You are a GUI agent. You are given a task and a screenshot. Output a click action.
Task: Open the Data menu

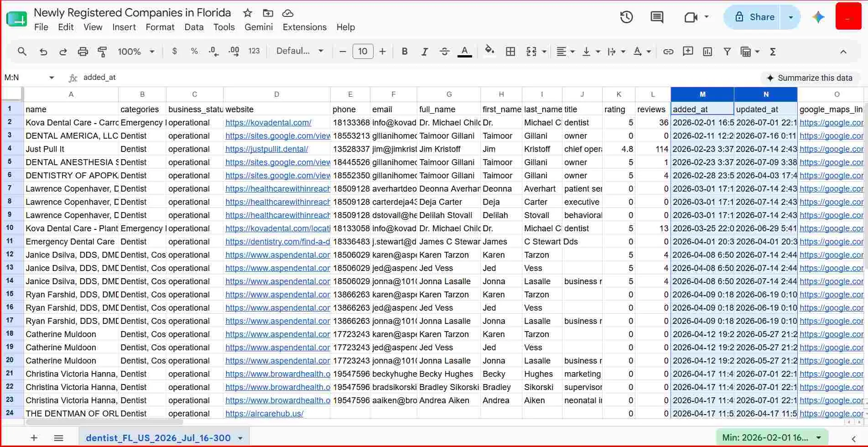coord(194,27)
